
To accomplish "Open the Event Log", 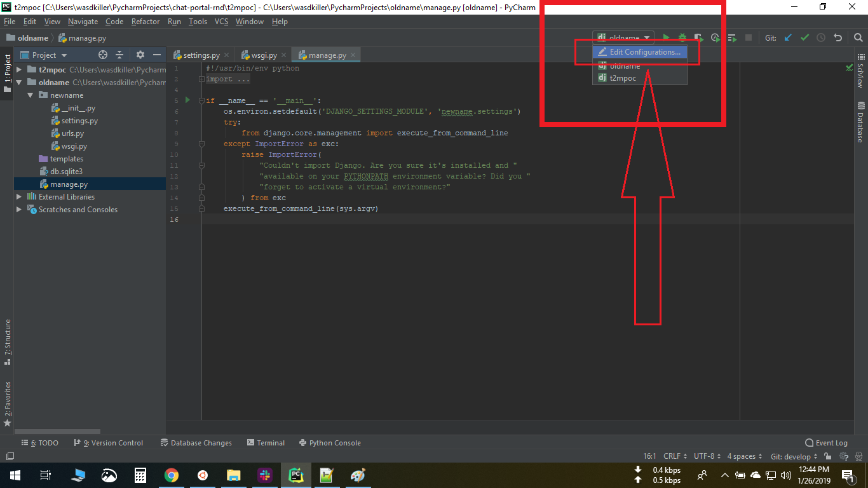I will [x=826, y=443].
